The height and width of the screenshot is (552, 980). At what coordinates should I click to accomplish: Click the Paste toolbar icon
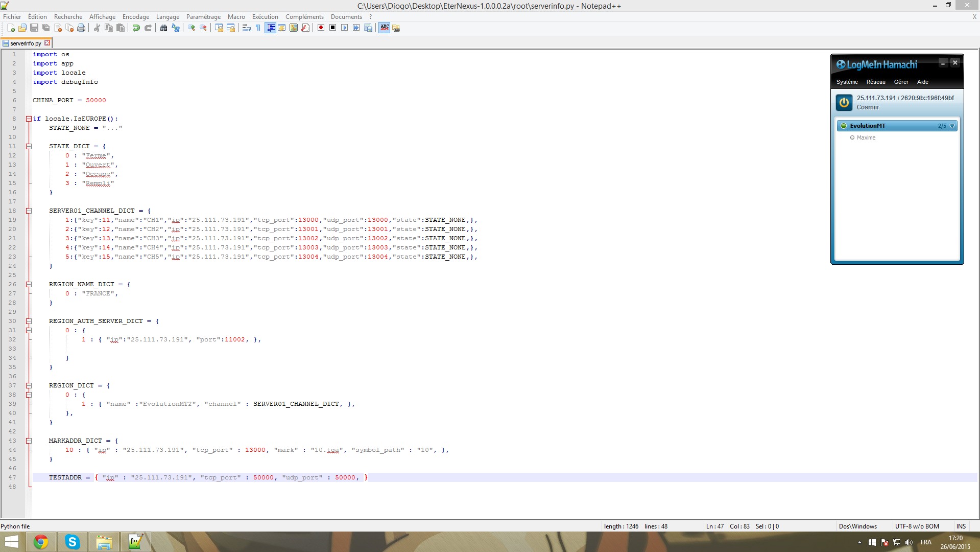click(x=121, y=28)
